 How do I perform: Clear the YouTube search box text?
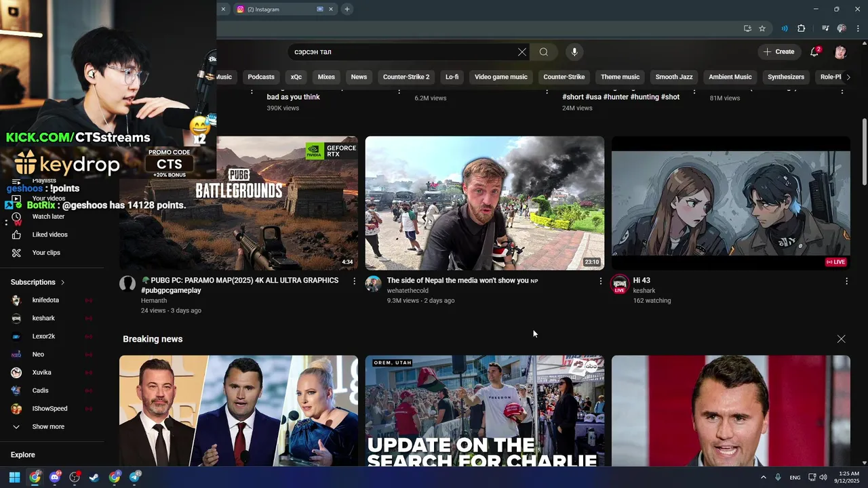[x=522, y=52]
